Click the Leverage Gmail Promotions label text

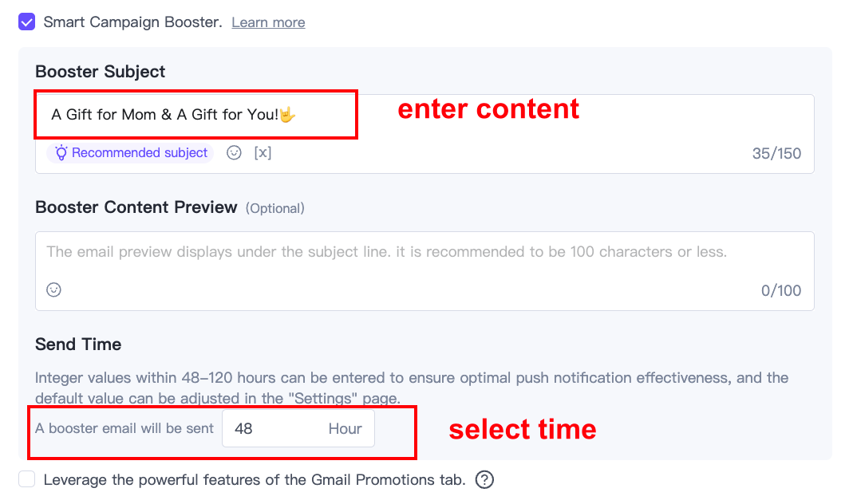click(255, 480)
